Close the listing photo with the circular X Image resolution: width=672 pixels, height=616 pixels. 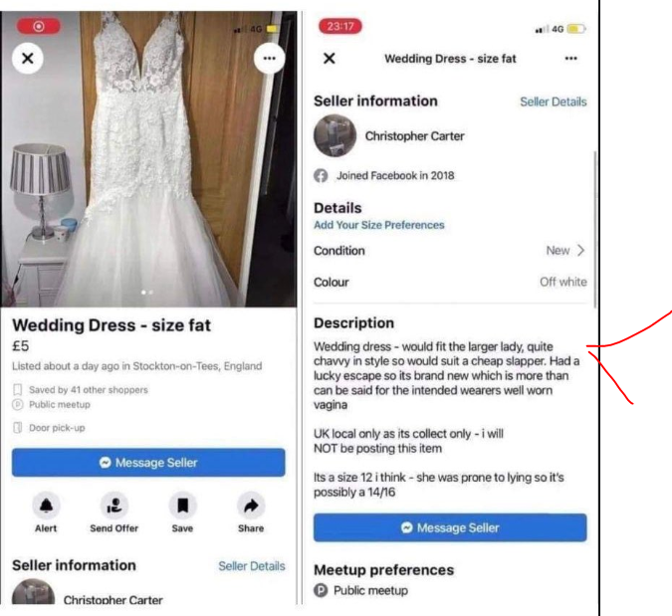click(x=28, y=59)
